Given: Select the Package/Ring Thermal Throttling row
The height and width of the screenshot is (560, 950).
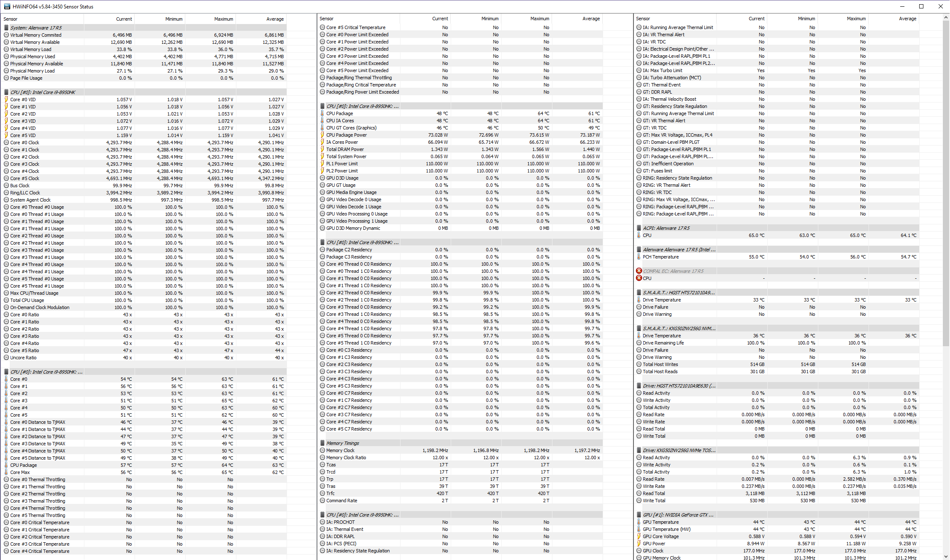Looking at the screenshot, I should (x=460, y=78).
